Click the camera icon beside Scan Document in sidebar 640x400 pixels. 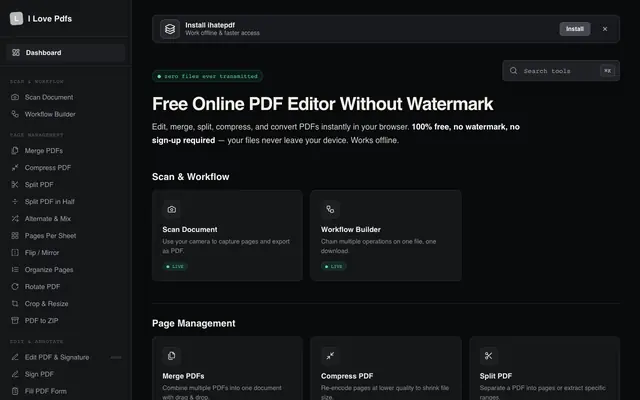(x=15, y=97)
